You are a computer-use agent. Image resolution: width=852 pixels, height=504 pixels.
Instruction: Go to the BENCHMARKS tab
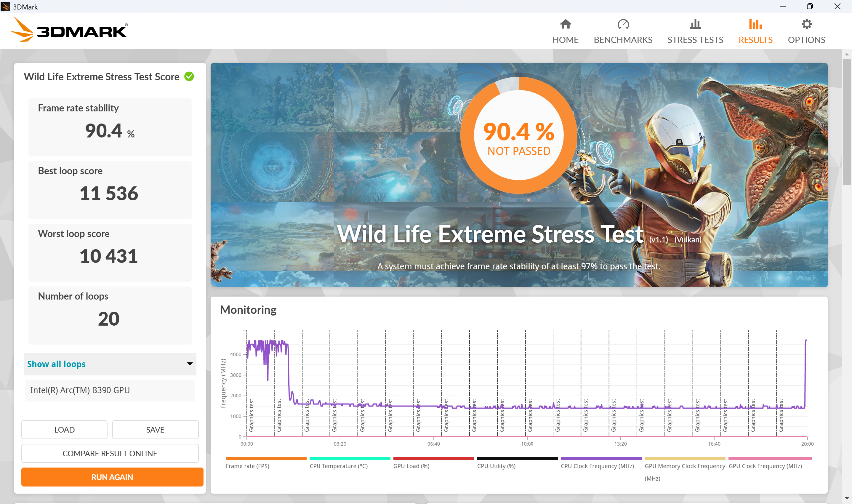623,40
